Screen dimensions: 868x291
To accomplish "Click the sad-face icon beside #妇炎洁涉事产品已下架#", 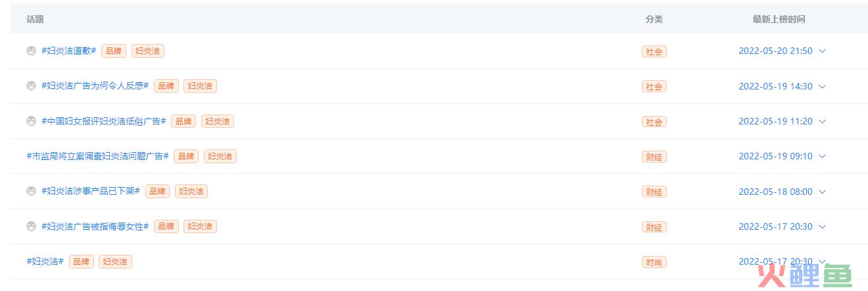I will click(x=31, y=191).
